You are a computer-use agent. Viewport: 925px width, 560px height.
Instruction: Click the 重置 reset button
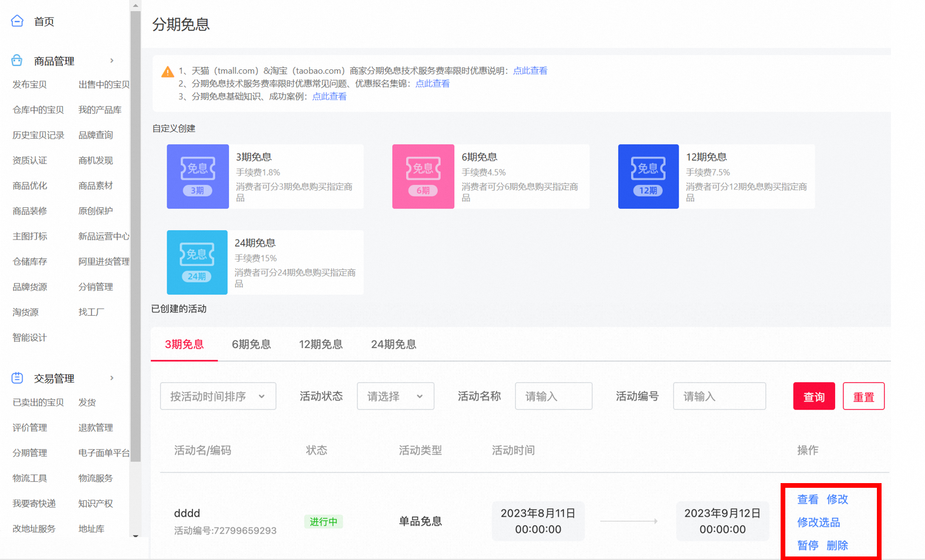pyautogui.click(x=863, y=396)
